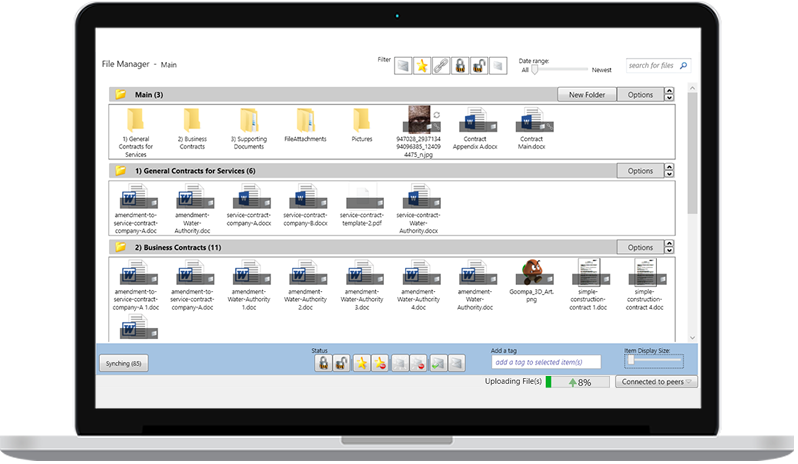
Task: Click the Date range slider handle
Action: (x=534, y=70)
